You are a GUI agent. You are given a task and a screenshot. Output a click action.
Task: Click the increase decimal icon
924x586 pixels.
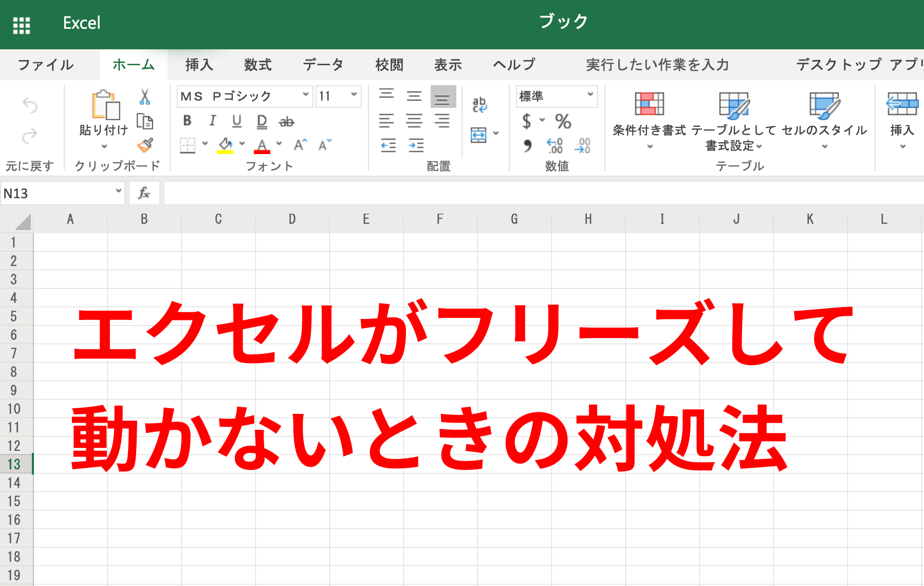coord(553,146)
